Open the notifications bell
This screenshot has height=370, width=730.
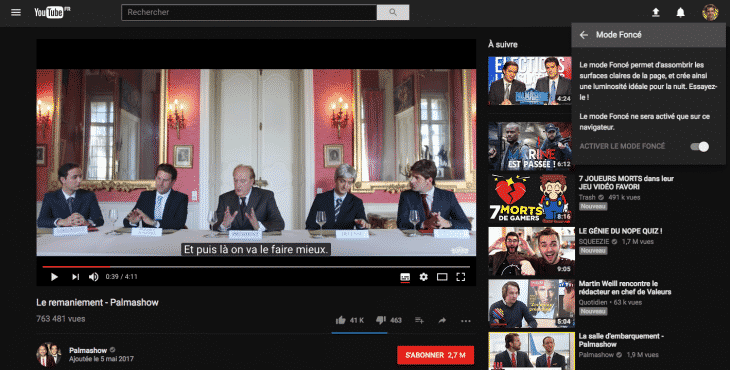coord(680,12)
